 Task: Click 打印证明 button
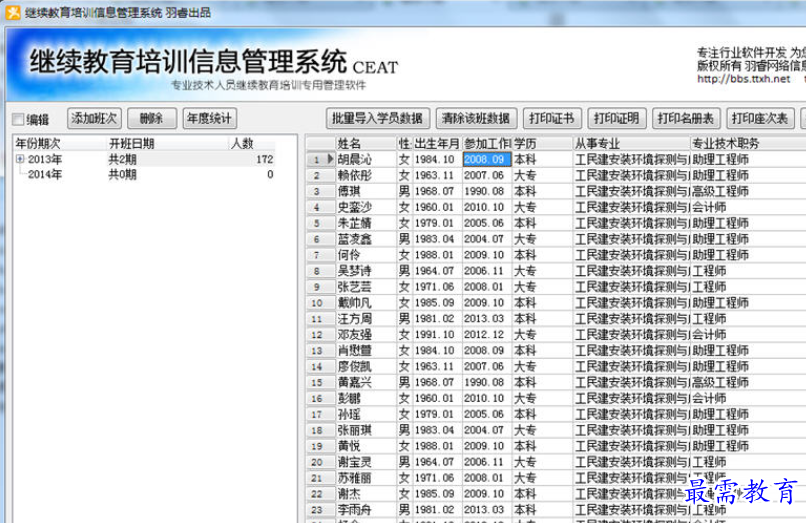(616, 119)
